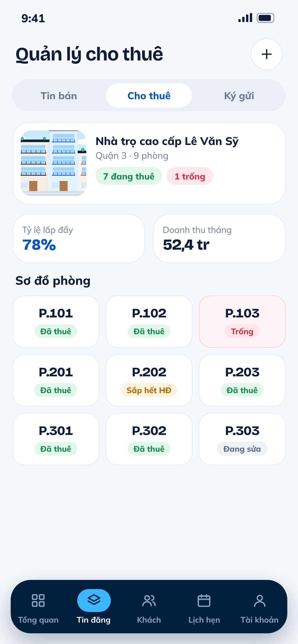The width and height of the screenshot is (298, 644).
Task: Select Cho thuê tab
Action: (x=149, y=96)
